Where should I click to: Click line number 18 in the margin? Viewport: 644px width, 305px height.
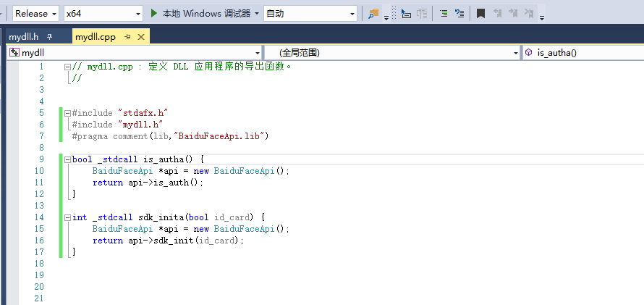[39, 264]
